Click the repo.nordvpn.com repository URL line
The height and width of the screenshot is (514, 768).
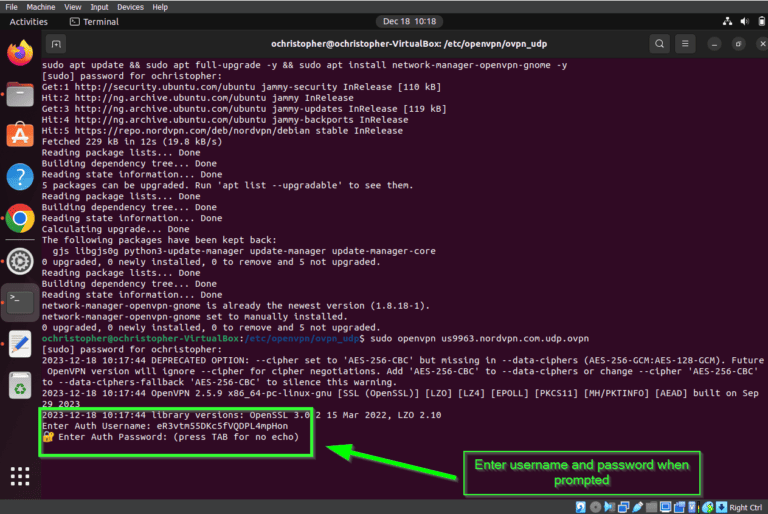(222, 131)
